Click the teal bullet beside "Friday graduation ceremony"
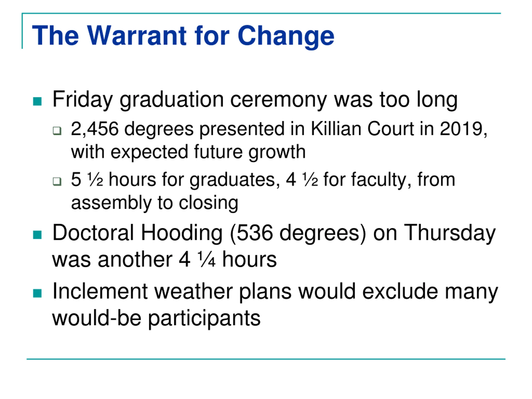Image resolution: width=532 pixels, height=399 pixels. click(x=37, y=101)
